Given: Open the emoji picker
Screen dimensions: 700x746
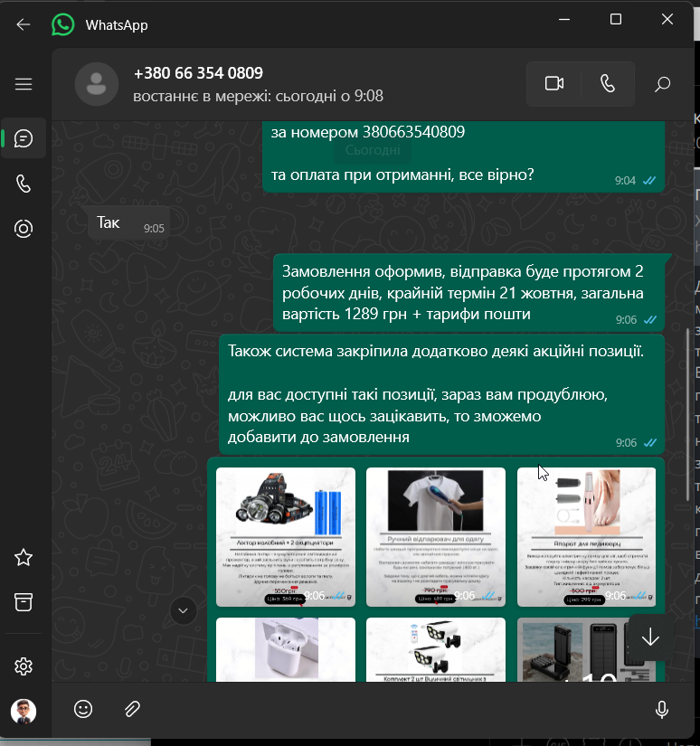Looking at the screenshot, I should tap(83, 709).
